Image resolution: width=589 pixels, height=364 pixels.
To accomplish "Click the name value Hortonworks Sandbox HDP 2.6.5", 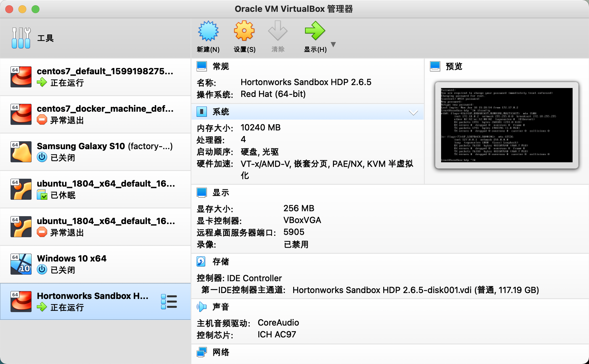I will pos(306,82).
